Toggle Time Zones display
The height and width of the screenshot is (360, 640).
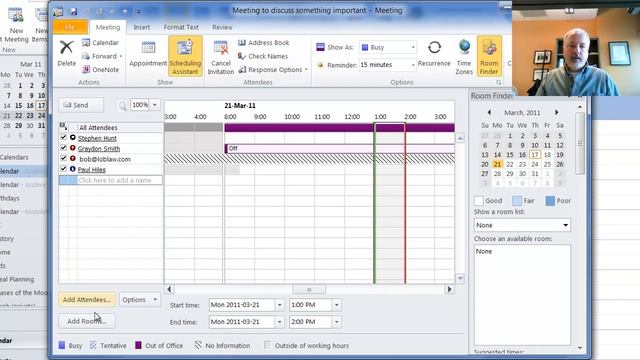[464, 57]
